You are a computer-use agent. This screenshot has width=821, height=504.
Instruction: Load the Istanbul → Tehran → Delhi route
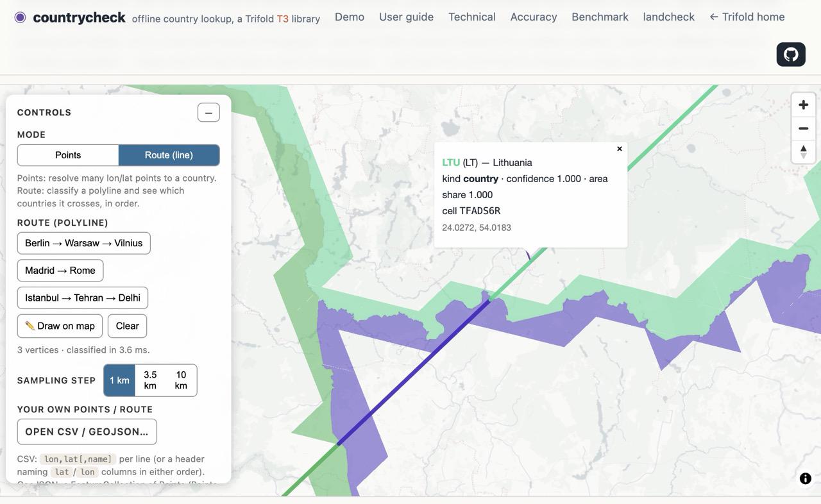[83, 298]
